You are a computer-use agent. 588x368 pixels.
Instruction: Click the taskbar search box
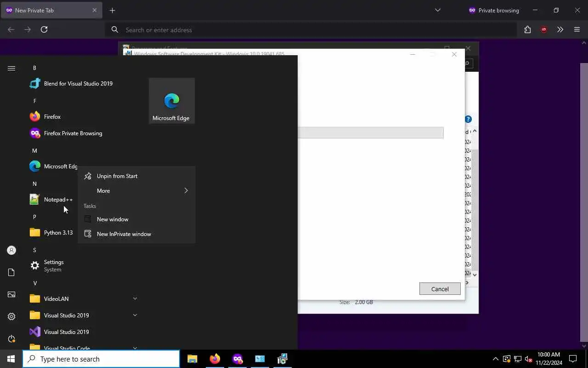[101, 359]
